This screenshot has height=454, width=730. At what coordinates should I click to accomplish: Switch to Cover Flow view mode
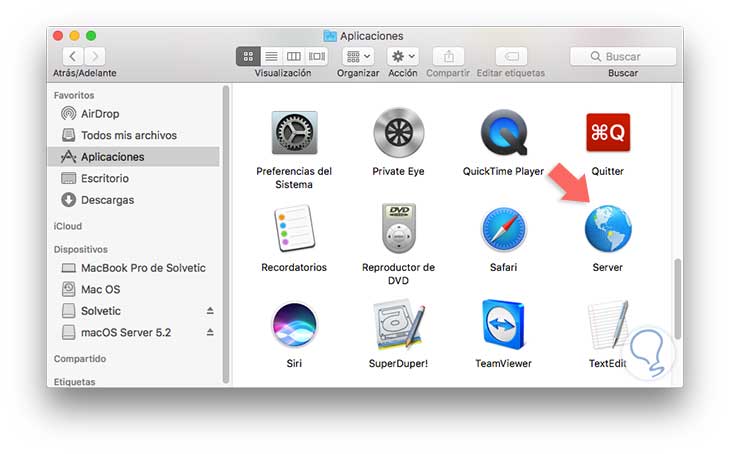[317, 56]
